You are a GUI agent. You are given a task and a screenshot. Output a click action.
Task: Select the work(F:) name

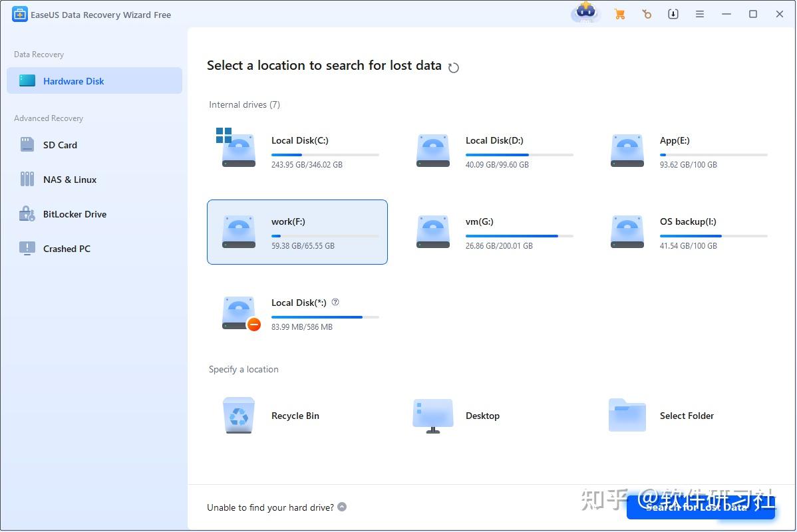click(x=288, y=221)
